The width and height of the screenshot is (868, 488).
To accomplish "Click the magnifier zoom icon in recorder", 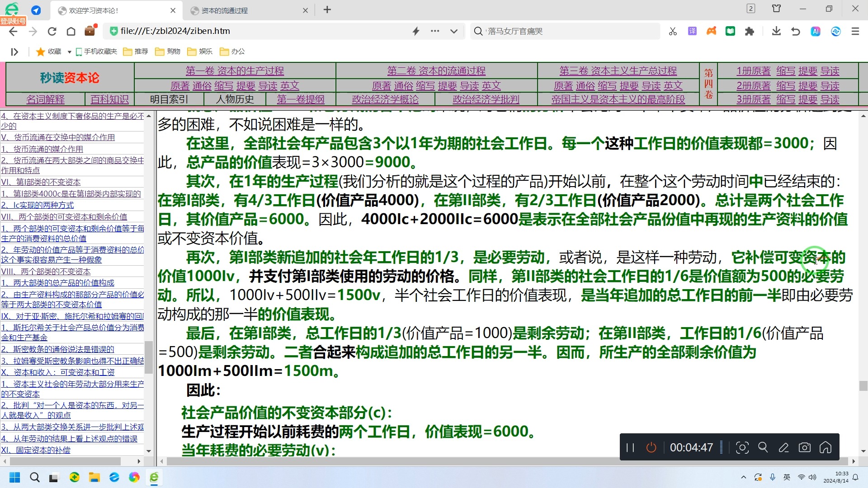I will pos(763,447).
